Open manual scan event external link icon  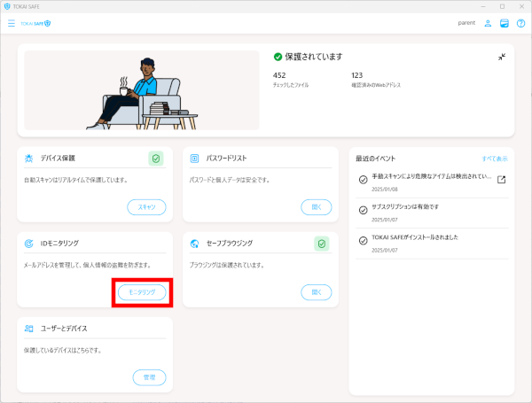[501, 180]
